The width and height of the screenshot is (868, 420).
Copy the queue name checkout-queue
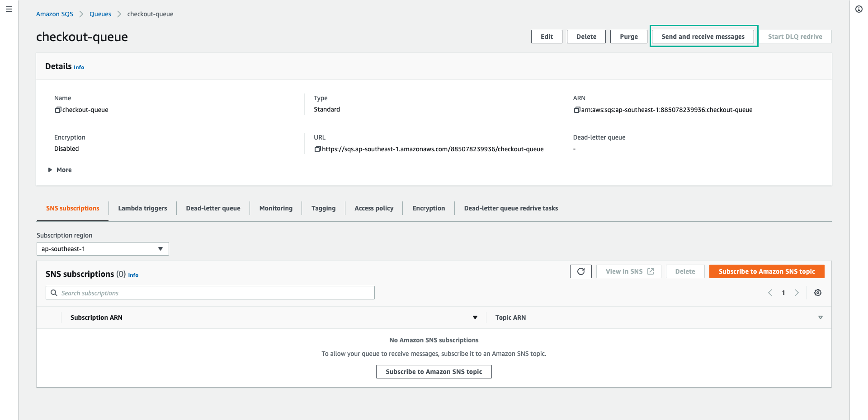click(x=58, y=110)
